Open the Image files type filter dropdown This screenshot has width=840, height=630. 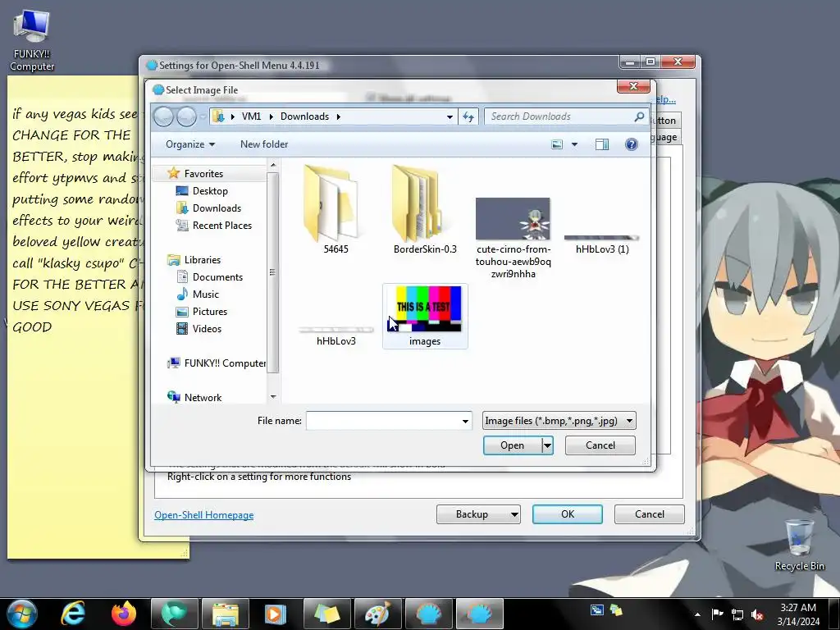(559, 421)
